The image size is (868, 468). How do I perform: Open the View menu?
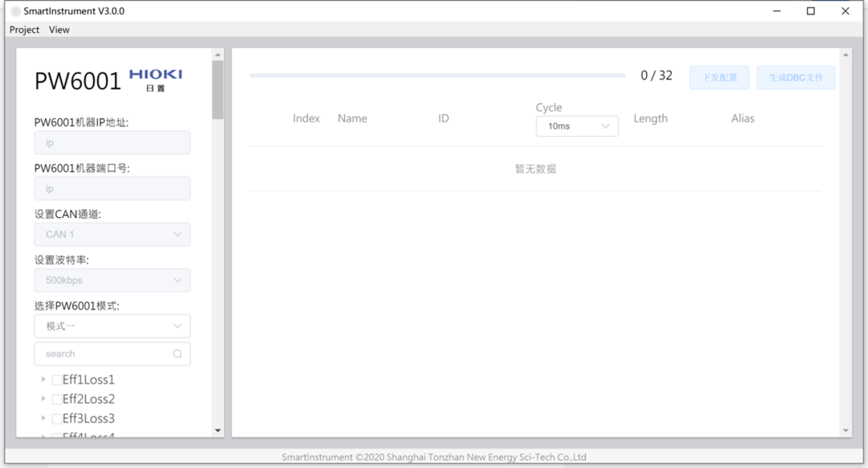tap(59, 30)
